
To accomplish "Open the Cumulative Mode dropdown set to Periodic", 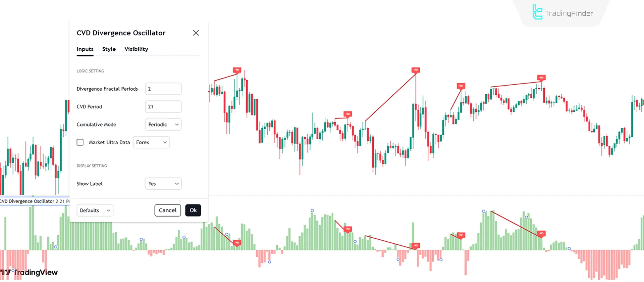I will pyautogui.click(x=163, y=124).
